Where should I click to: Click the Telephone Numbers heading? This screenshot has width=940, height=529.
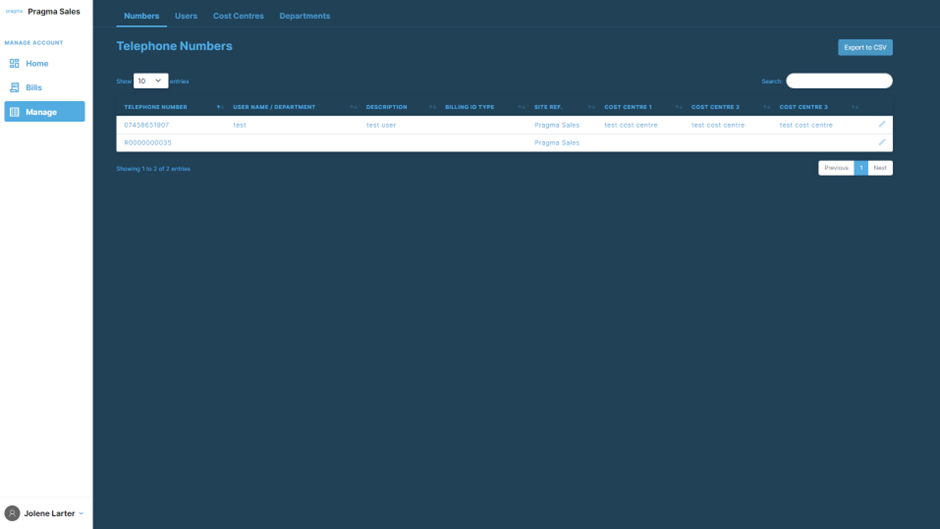click(174, 46)
